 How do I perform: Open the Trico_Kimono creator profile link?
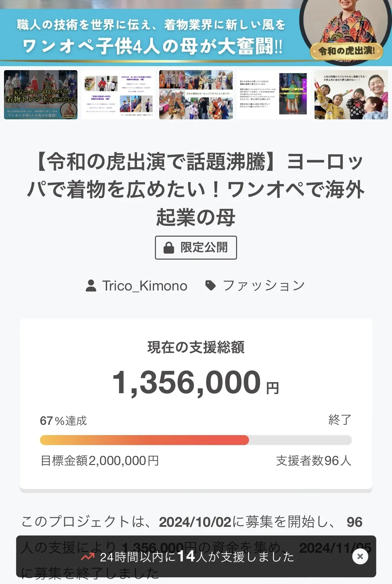(x=144, y=286)
